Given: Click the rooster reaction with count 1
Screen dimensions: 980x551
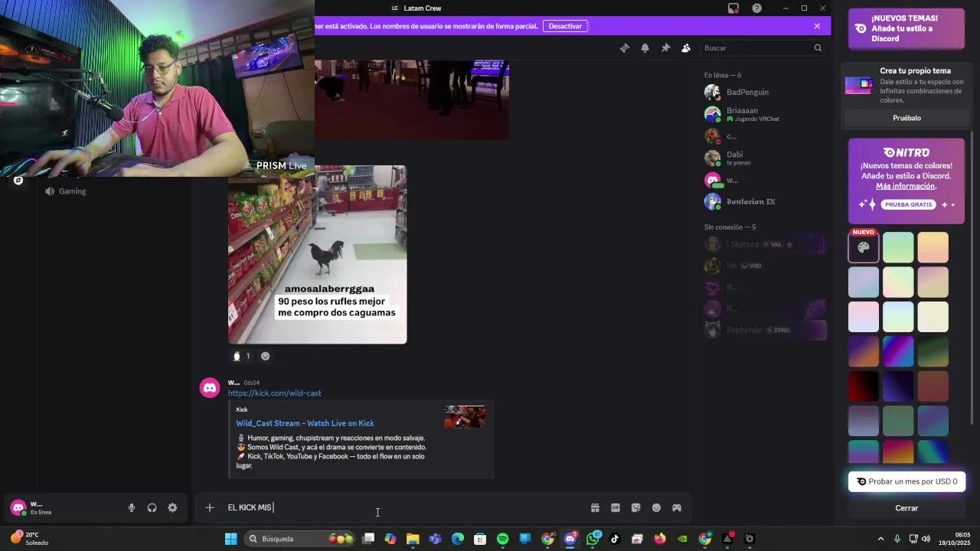Looking at the screenshot, I should [x=242, y=356].
